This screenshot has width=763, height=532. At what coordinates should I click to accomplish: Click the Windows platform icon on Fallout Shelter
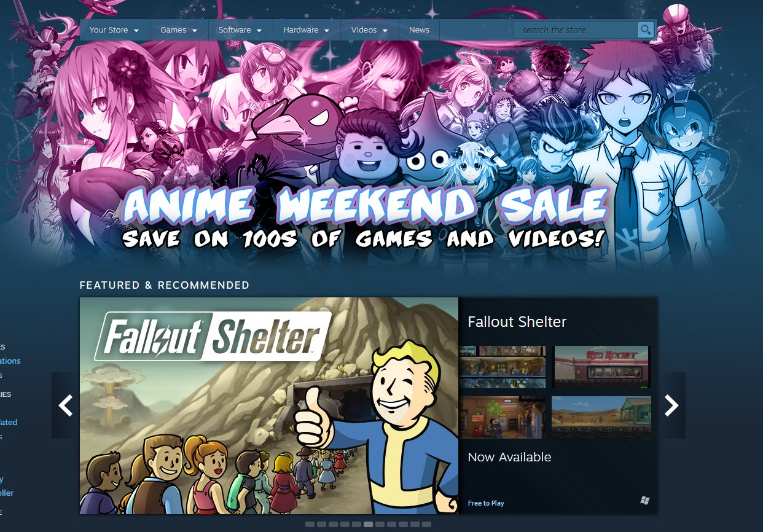click(644, 501)
